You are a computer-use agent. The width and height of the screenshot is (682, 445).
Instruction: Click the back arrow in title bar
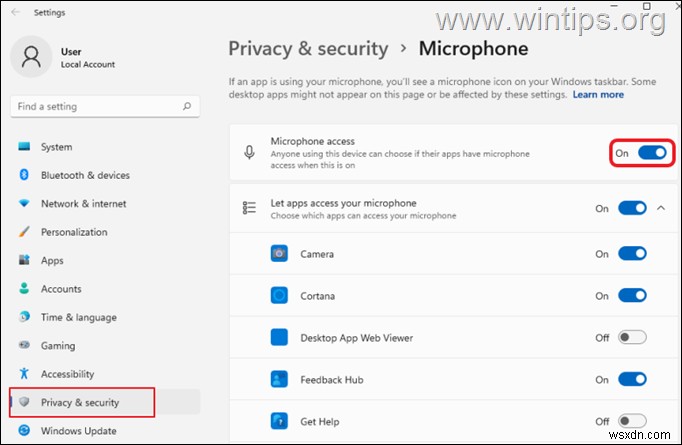click(x=15, y=12)
